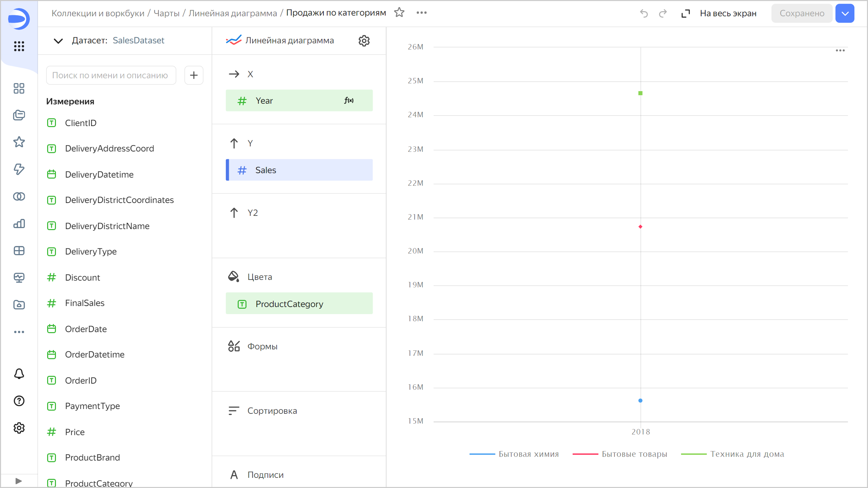The height and width of the screenshot is (488, 868).
Task: Click the undo arrow icon
Action: (644, 14)
